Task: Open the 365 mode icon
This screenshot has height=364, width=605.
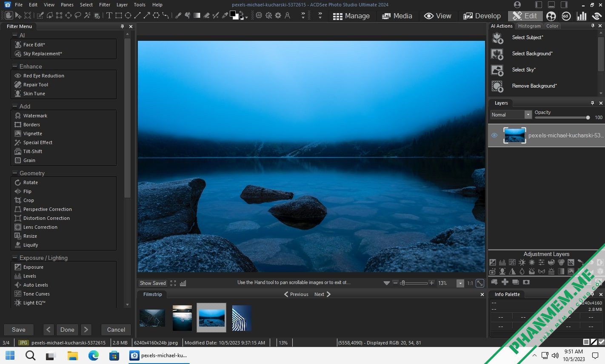Action: click(566, 16)
